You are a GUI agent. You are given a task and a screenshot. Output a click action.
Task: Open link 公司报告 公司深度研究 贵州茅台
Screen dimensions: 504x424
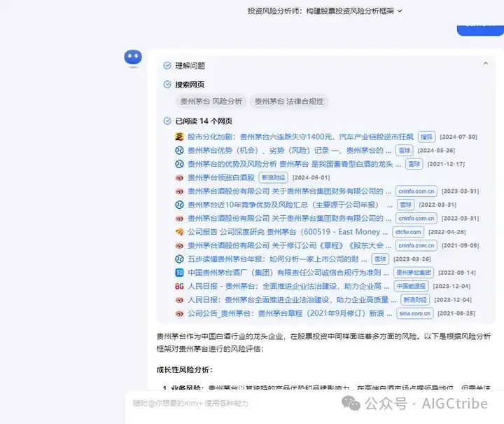pyautogui.click(x=288, y=232)
